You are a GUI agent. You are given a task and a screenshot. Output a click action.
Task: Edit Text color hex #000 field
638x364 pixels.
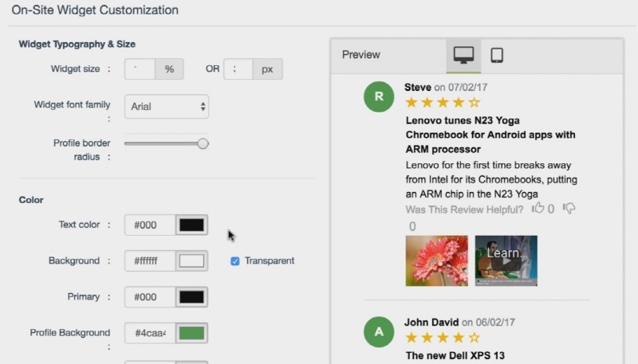(150, 225)
